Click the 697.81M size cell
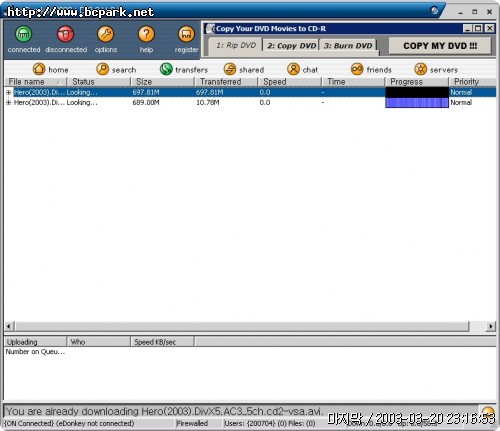This screenshot has width=500, height=431. tap(146, 92)
